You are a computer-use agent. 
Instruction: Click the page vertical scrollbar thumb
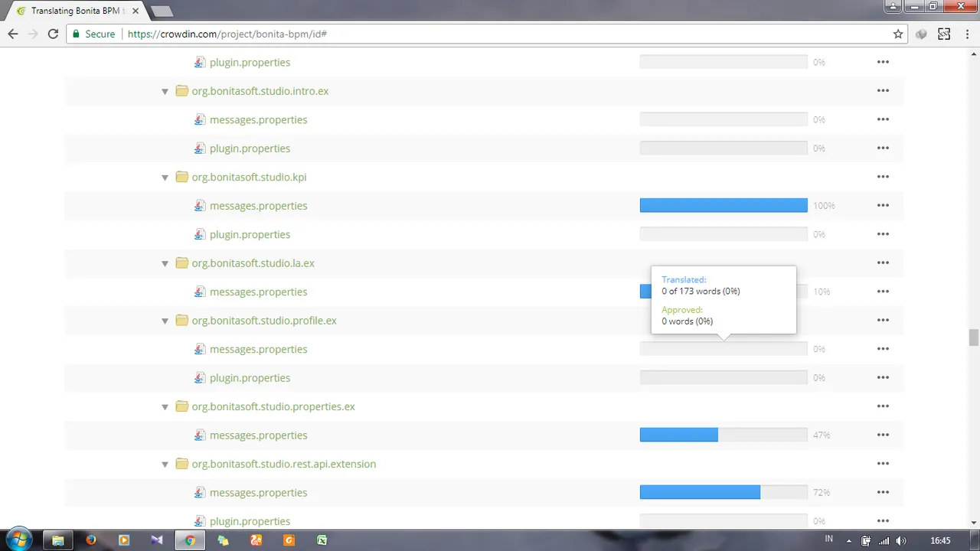point(973,337)
